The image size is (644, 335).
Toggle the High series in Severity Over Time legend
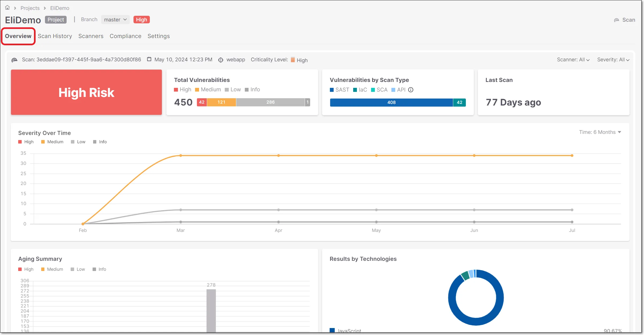point(25,142)
